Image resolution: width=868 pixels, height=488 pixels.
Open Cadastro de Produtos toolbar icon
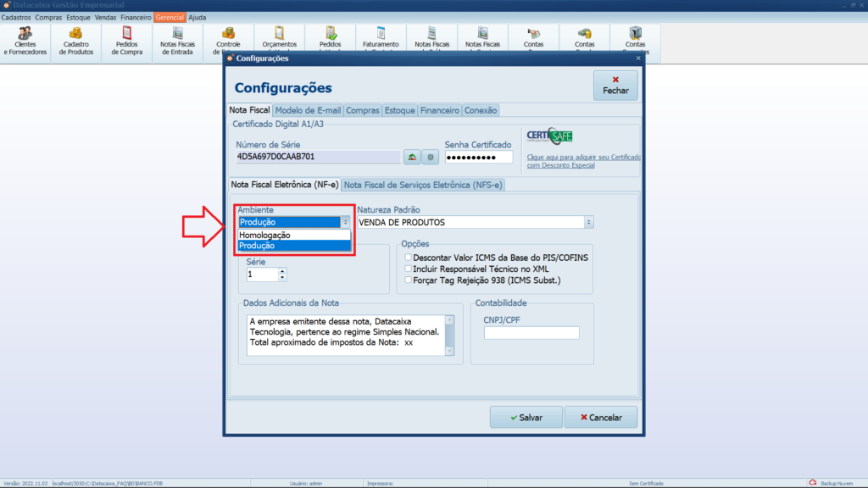pyautogui.click(x=75, y=42)
